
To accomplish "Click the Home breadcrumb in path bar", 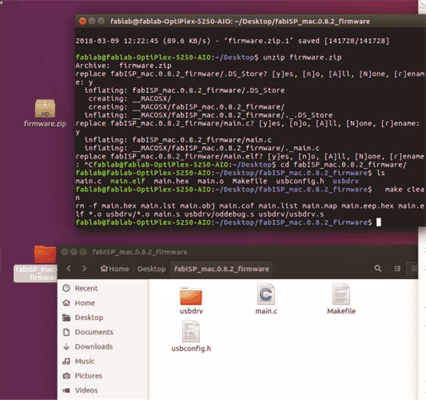I will [x=115, y=269].
